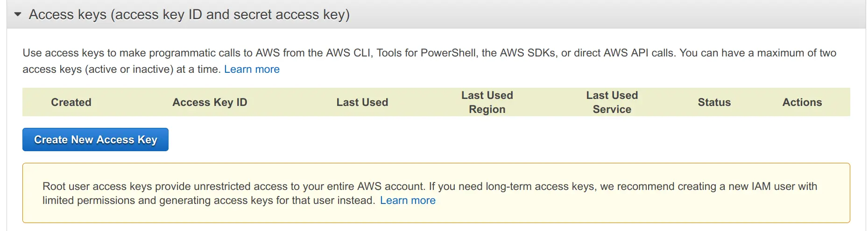The image size is (868, 231).
Task: Click the Actions column header
Action: coord(802,102)
